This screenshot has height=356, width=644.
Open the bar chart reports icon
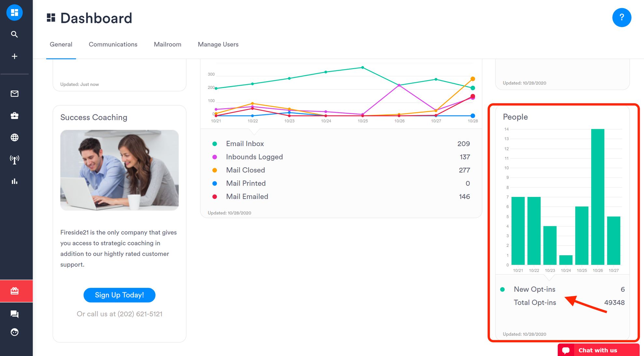[14, 181]
